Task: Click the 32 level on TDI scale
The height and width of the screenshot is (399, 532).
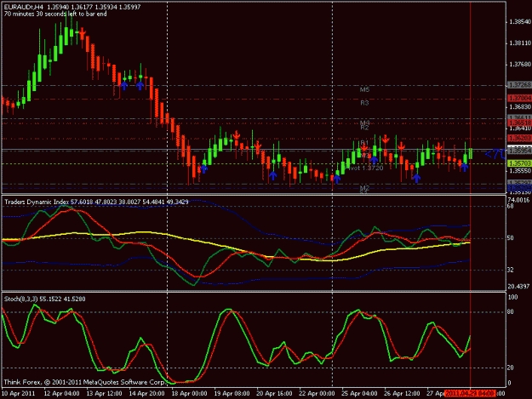Action: click(x=511, y=271)
